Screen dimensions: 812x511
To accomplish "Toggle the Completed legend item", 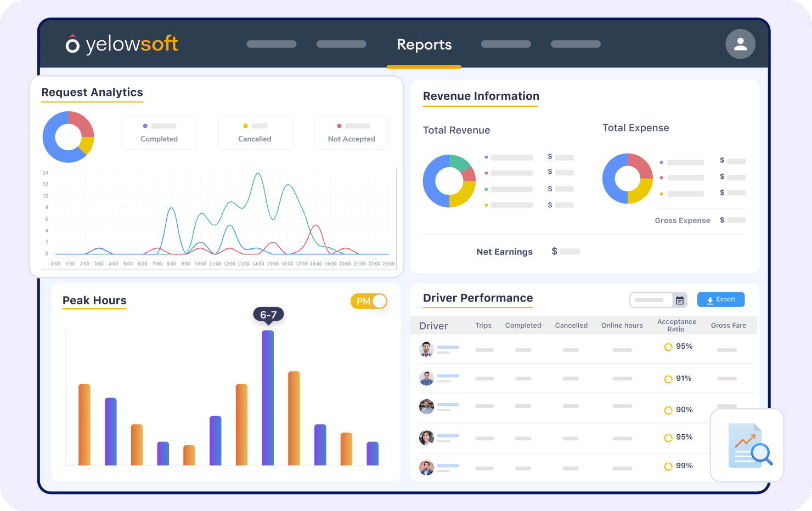I will coord(159,133).
